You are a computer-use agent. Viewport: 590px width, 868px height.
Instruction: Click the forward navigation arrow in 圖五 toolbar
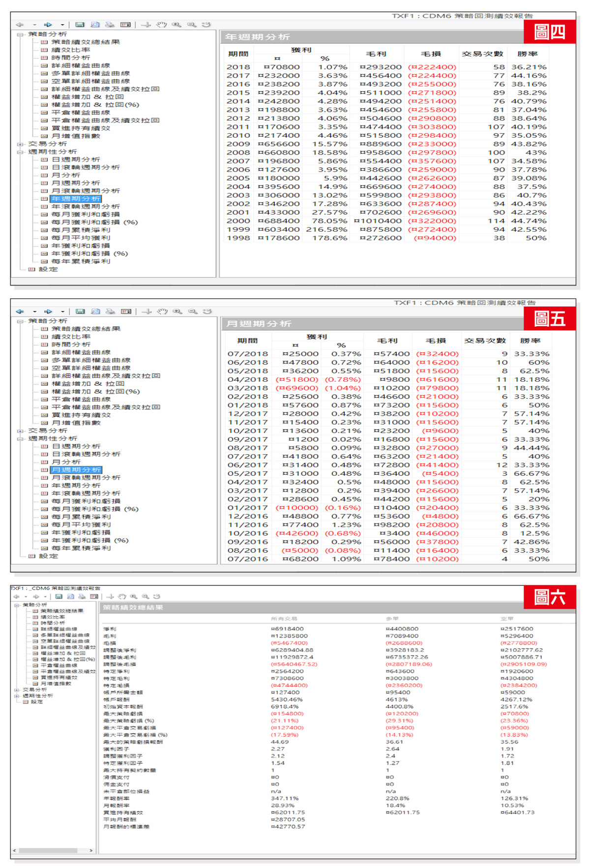click(48, 311)
